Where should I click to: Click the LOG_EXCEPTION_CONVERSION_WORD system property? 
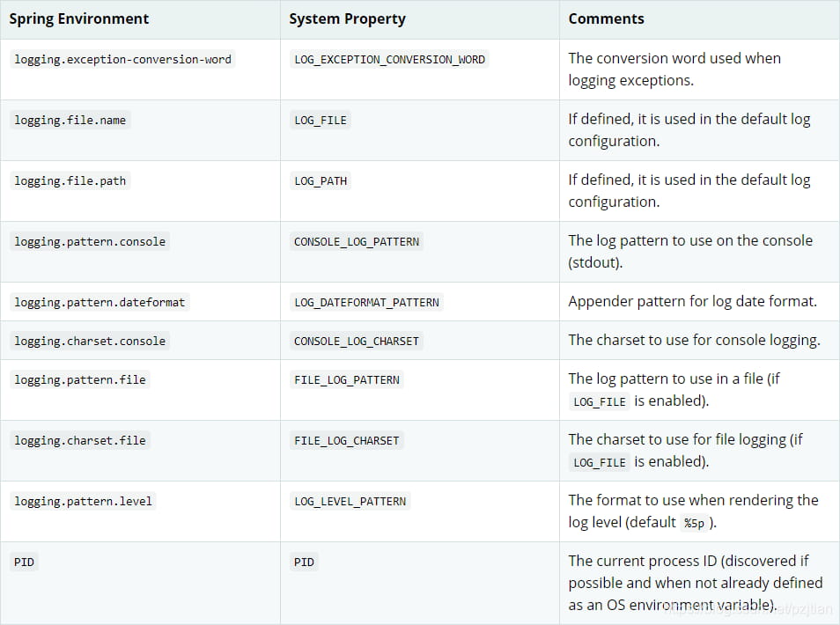pyautogui.click(x=389, y=60)
